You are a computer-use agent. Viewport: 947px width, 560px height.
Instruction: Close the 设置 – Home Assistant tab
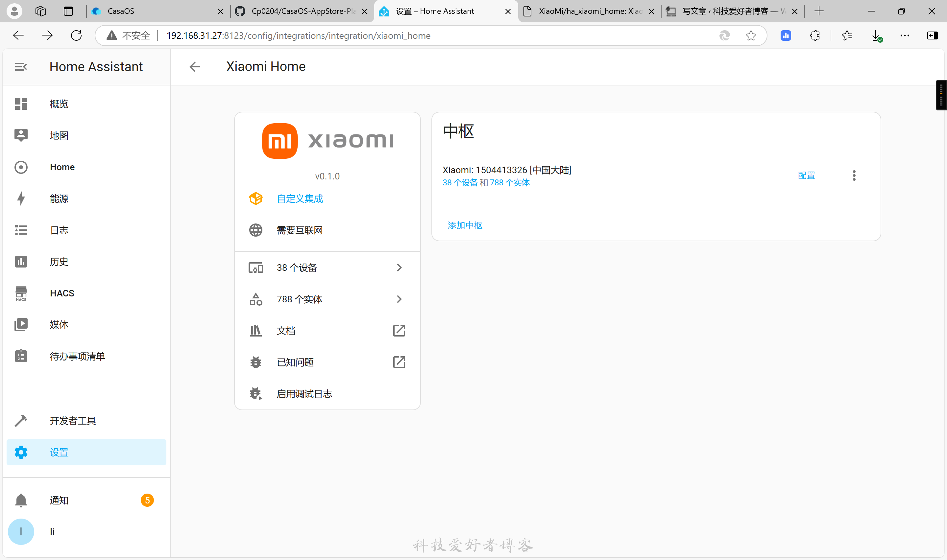click(508, 11)
